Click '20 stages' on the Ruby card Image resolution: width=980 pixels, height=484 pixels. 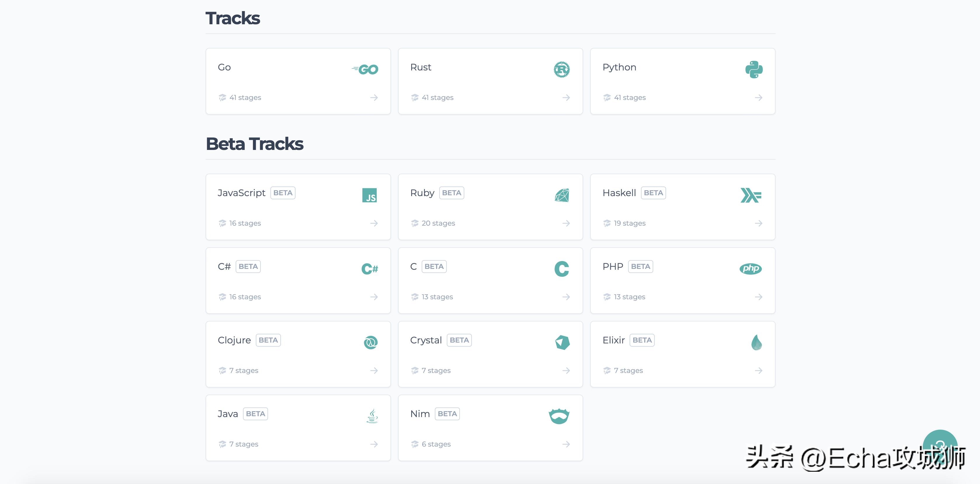[x=438, y=223]
